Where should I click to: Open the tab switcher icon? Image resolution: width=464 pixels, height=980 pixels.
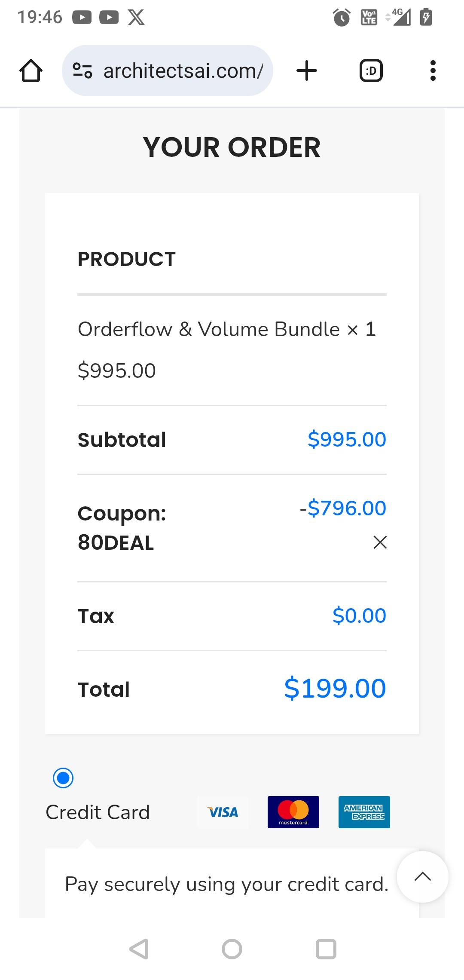tap(371, 71)
